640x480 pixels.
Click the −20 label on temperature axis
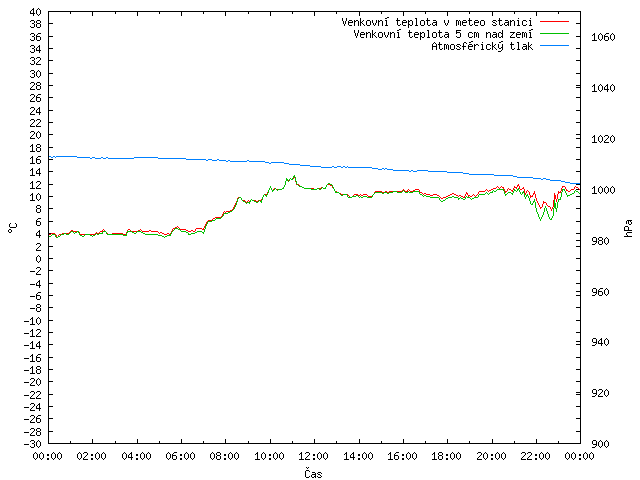(33, 382)
